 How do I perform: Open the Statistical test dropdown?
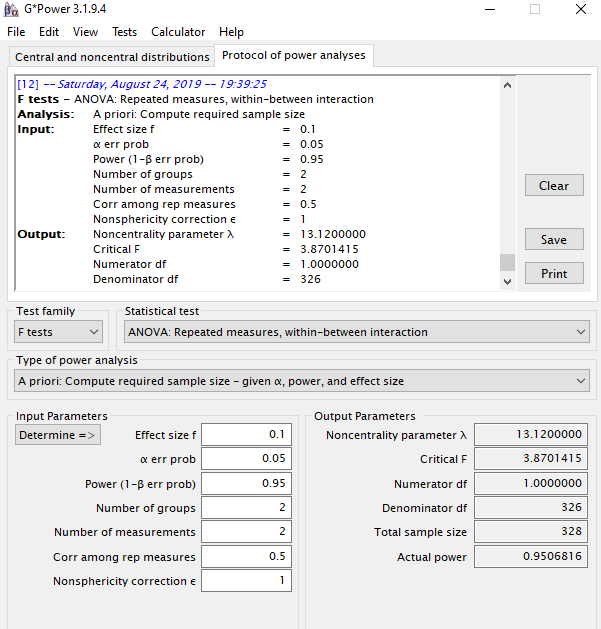357,332
